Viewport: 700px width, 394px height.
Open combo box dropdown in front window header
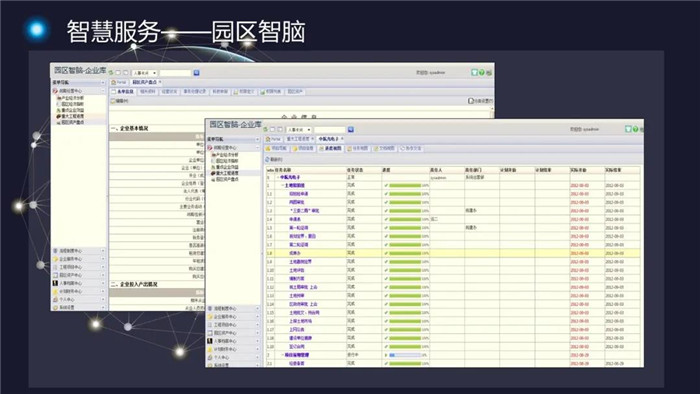299,129
